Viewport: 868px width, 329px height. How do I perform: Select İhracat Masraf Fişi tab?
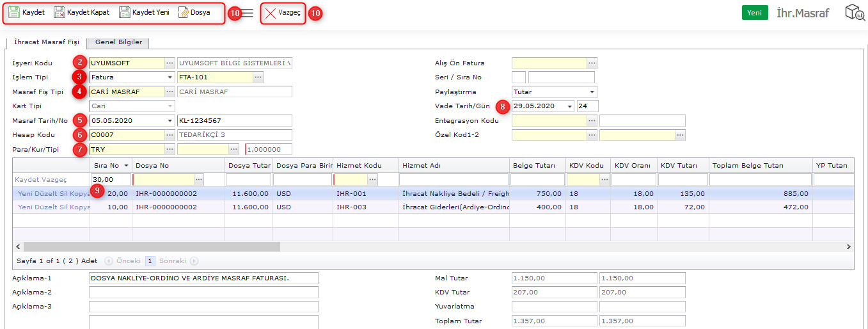[47, 42]
